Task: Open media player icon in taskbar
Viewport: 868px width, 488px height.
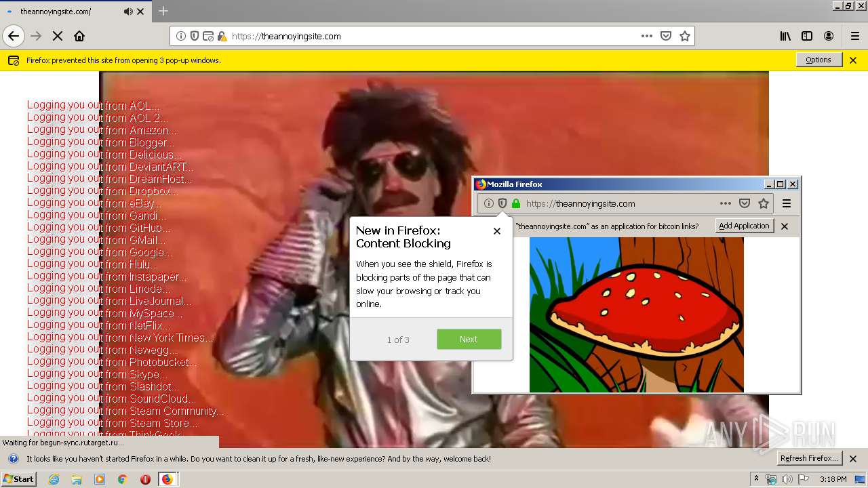Action: point(100,479)
